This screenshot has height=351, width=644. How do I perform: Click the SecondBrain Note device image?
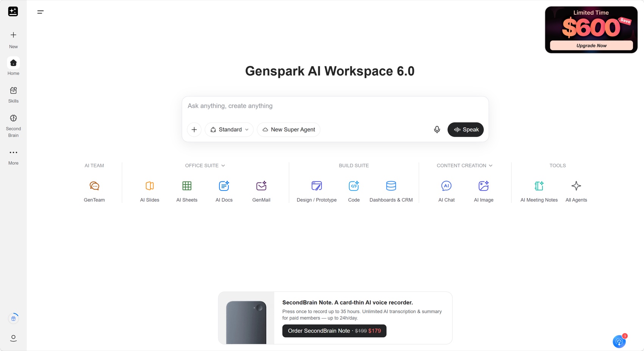click(x=246, y=322)
